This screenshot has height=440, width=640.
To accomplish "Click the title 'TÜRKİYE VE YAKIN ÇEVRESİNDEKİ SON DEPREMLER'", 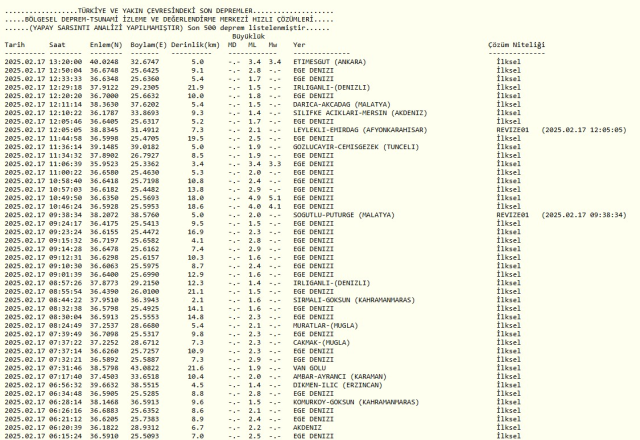I will pyautogui.click(x=165, y=11).
